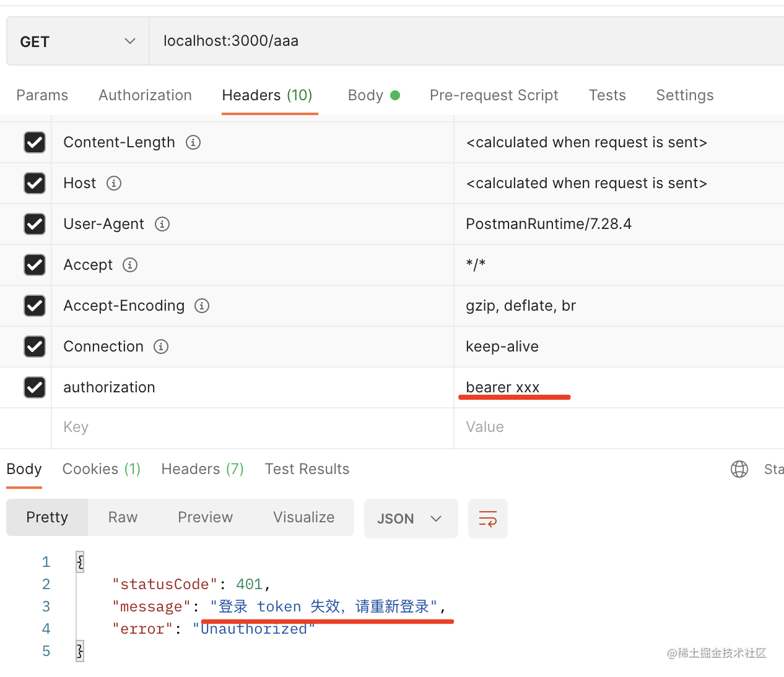Click the info icon next to Accept
The height and width of the screenshot is (677, 784).
click(x=130, y=265)
